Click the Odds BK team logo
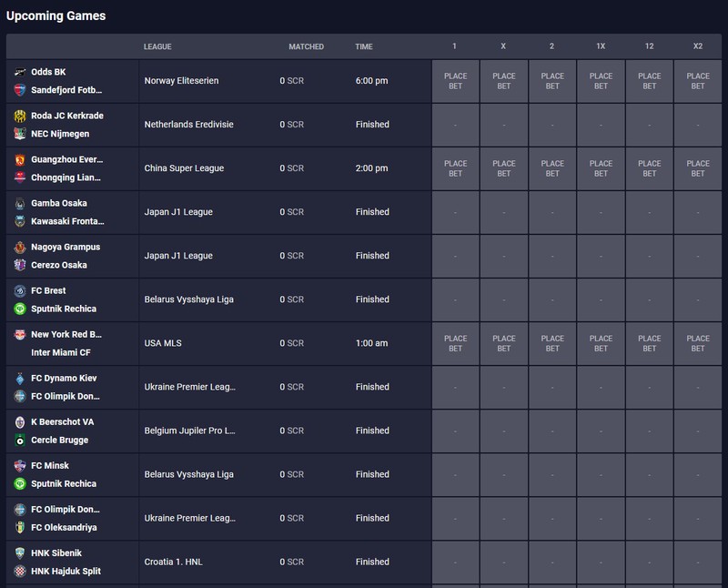Viewport: 728px width, 588px height. 20,72
